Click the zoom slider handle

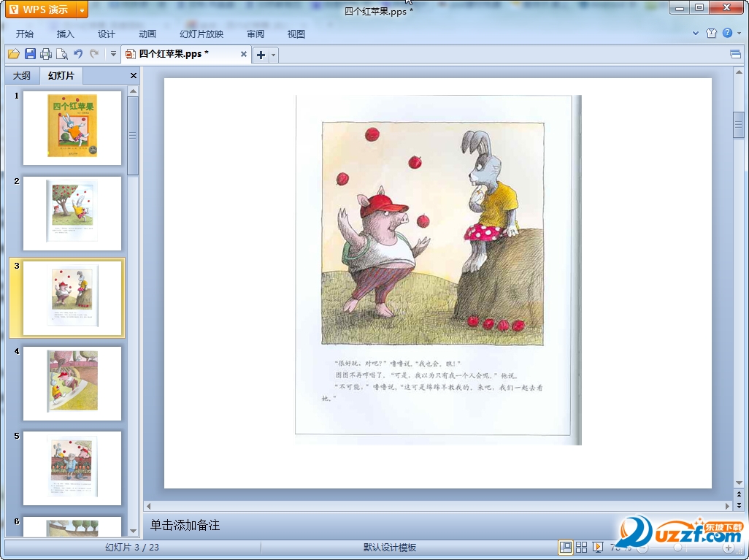click(677, 548)
